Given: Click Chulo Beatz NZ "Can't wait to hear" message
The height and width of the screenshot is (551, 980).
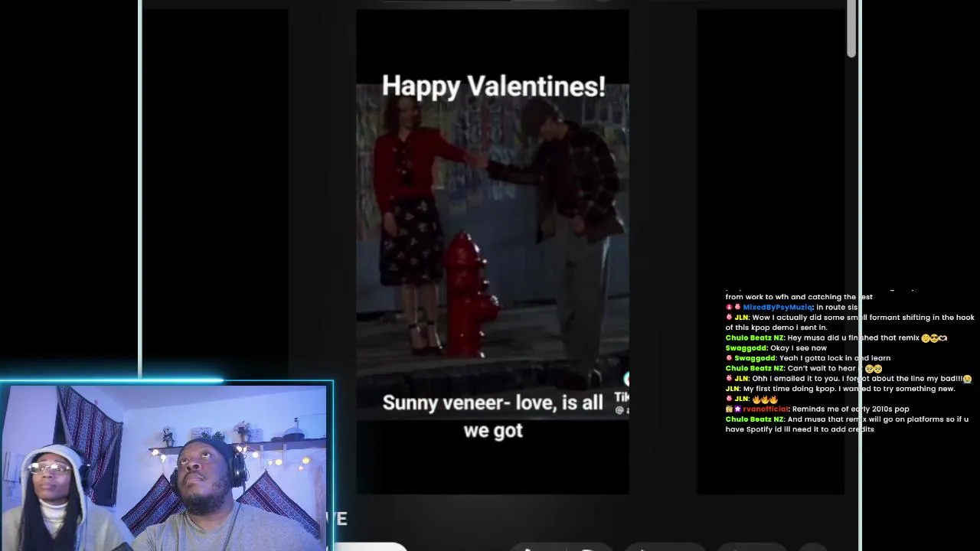Looking at the screenshot, I should [804, 368].
